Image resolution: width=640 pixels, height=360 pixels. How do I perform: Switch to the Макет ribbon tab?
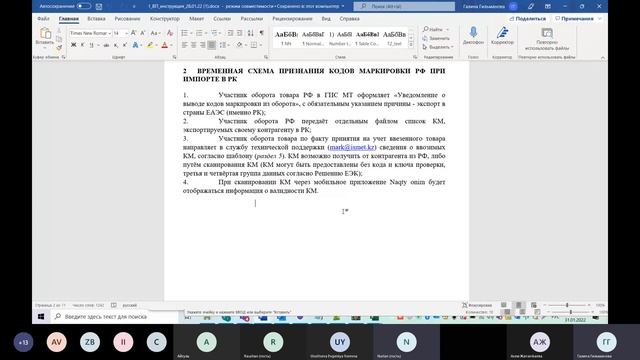[x=196, y=19]
